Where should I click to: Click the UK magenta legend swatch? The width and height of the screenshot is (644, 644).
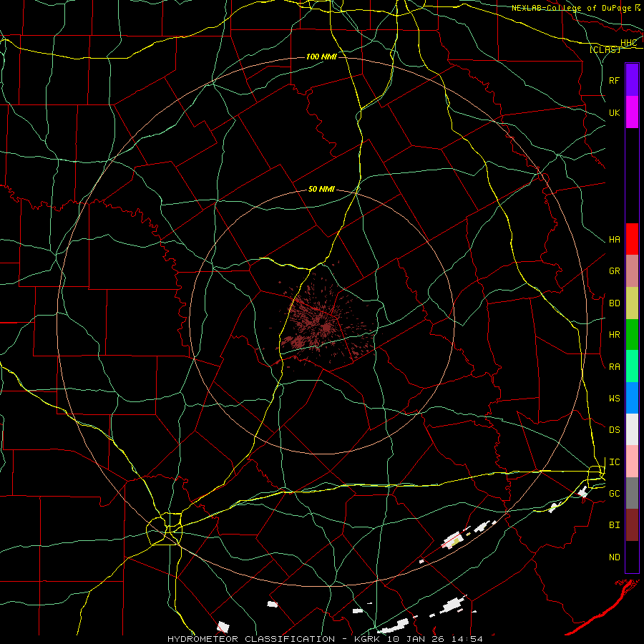[632, 112]
